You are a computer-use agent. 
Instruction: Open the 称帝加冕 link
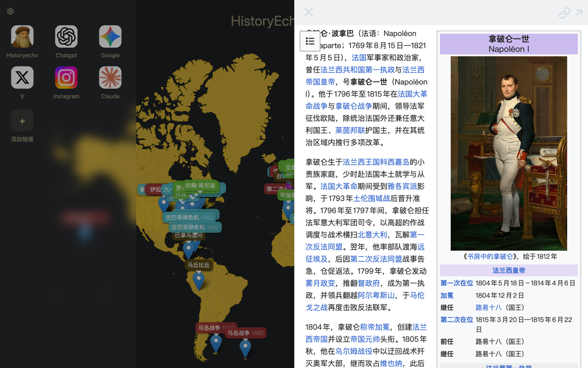[375, 327]
